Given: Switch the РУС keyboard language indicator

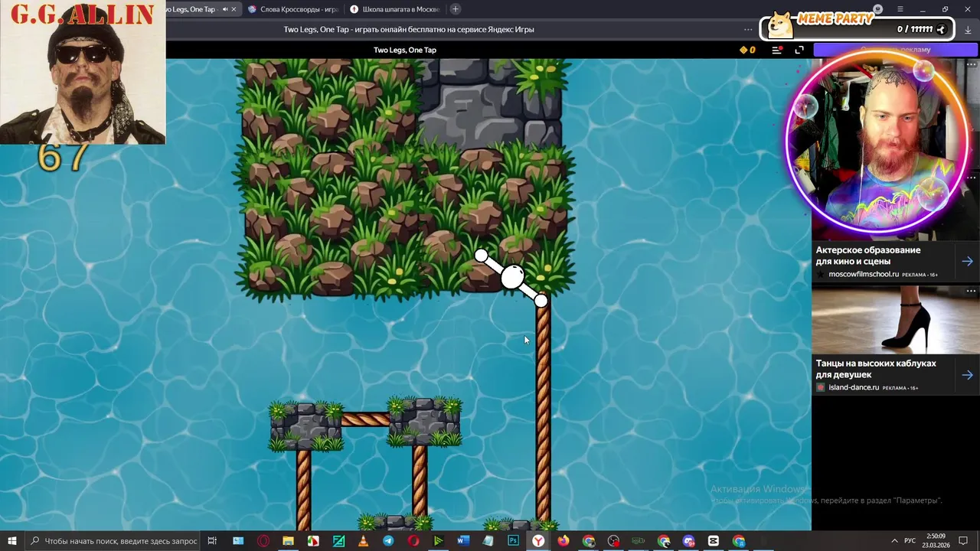Looking at the screenshot, I should 910,541.
